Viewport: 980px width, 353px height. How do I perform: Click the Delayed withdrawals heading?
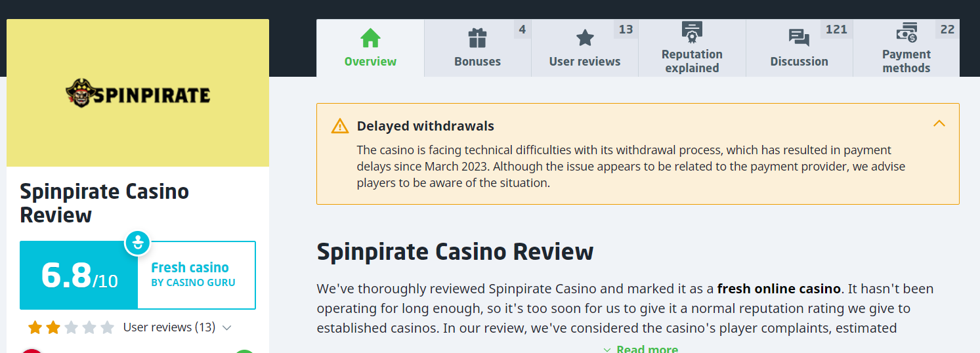pyautogui.click(x=425, y=126)
